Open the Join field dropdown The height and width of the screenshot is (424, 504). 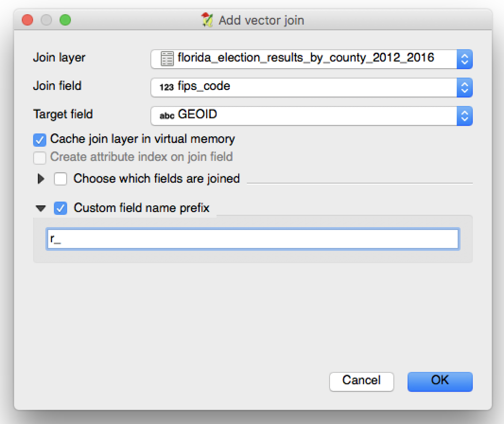pyautogui.click(x=312, y=87)
